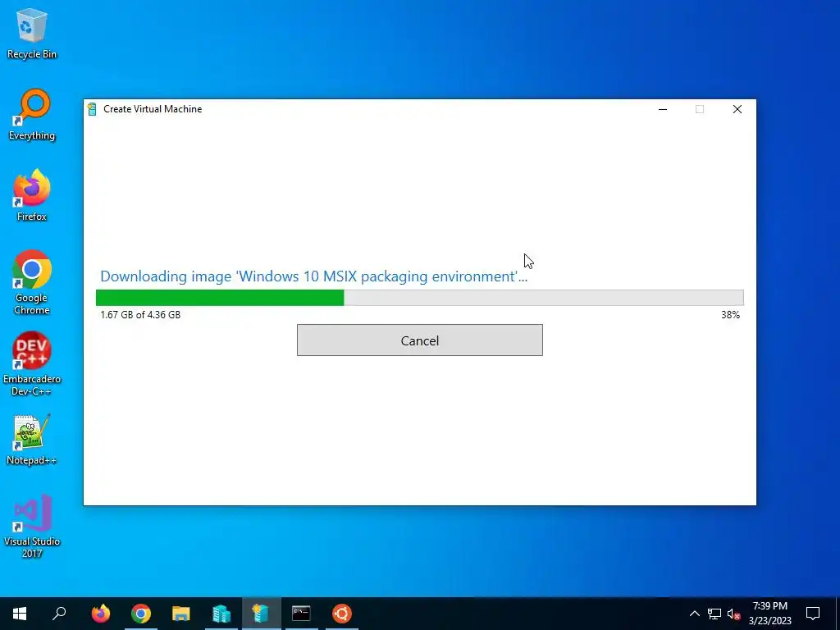Open the Windows Start menu
Viewport: 840px width, 630px height.
pos(20,614)
